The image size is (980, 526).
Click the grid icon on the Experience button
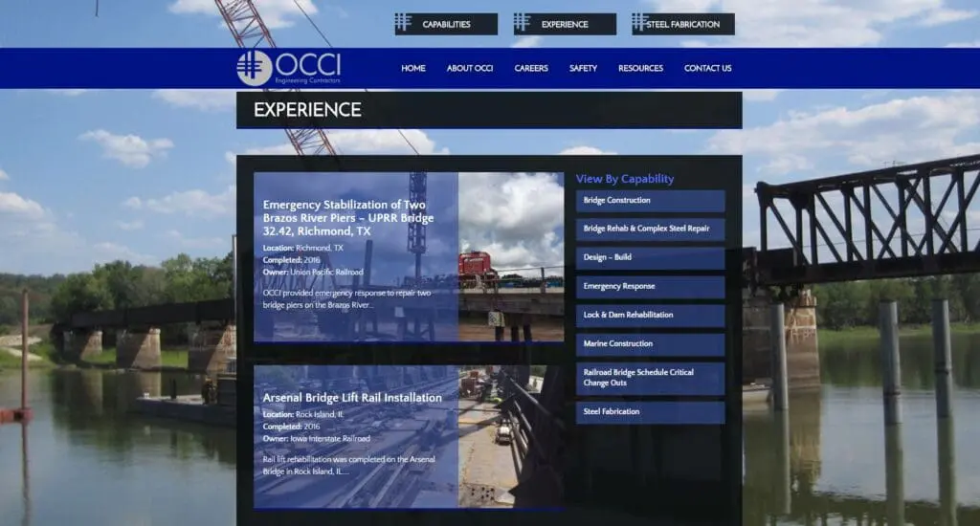click(522, 23)
